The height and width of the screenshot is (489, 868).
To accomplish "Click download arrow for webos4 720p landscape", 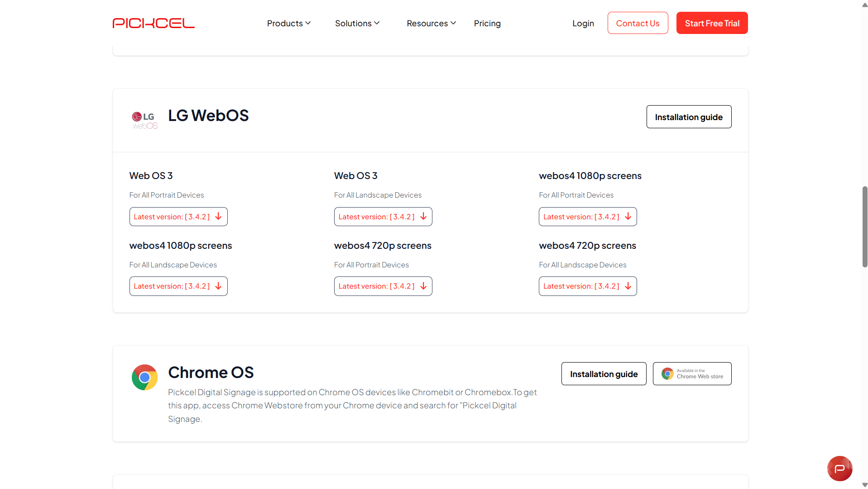I will (x=628, y=286).
